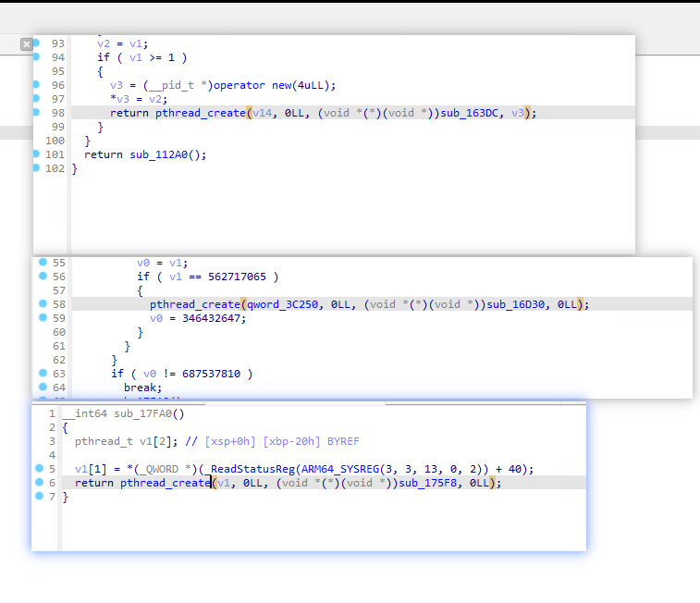Toggle breakpoint dot on line 5
The height and width of the screenshot is (603, 700).
tap(39, 468)
